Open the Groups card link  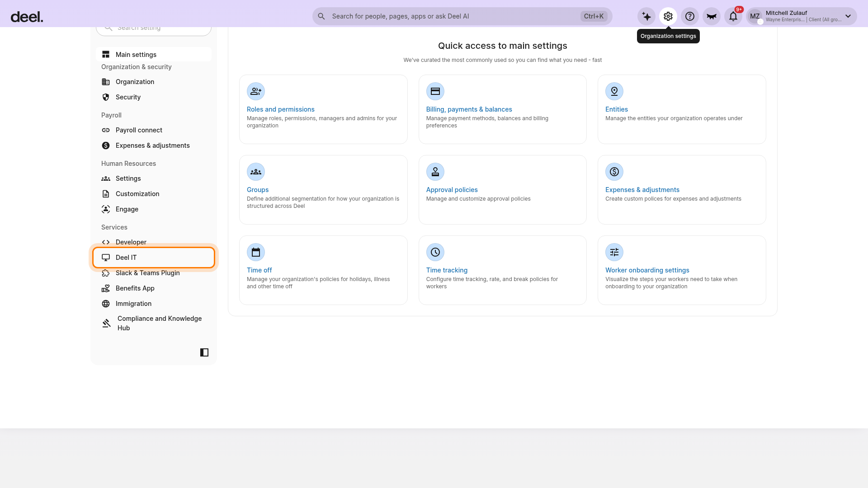pos(258,190)
